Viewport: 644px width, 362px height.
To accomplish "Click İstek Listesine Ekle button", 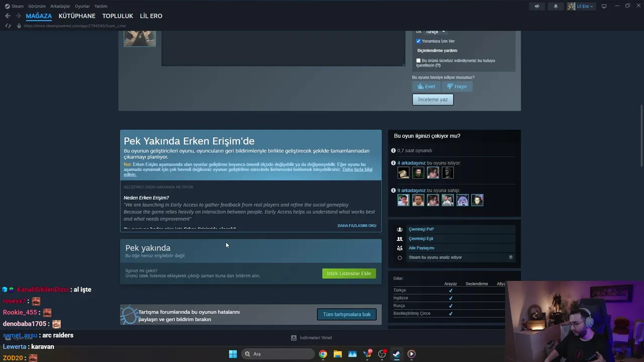I will click(x=349, y=274).
